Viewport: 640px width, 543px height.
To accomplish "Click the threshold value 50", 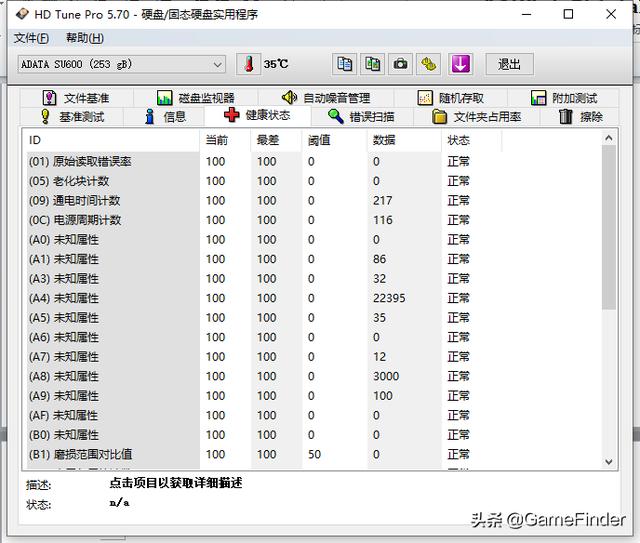I will (314, 455).
